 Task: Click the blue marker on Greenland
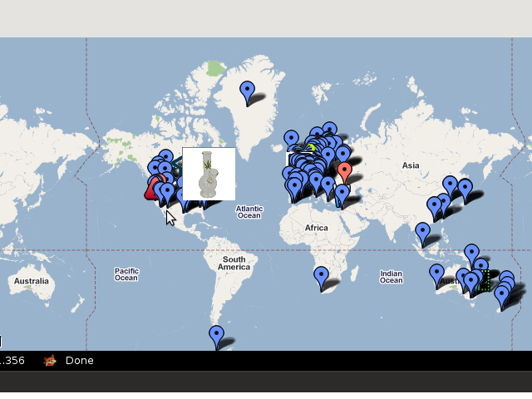click(247, 91)
